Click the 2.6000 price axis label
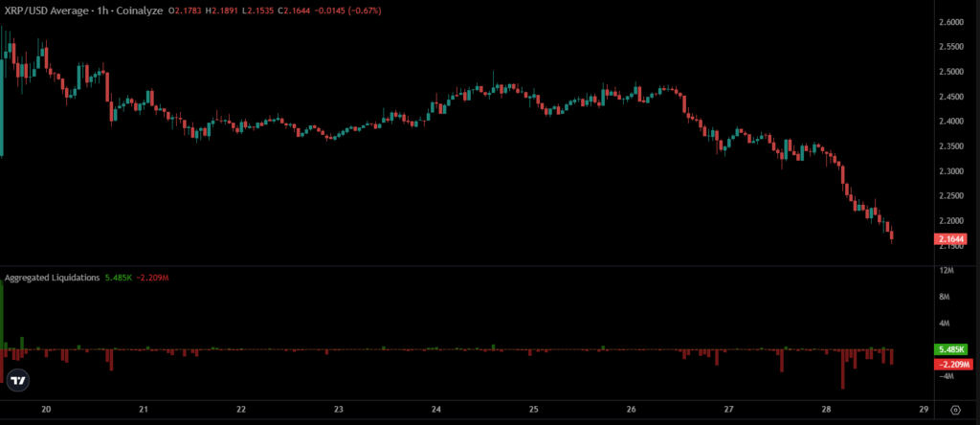This screenshot has width=980, height=425. tap(951, 22)
